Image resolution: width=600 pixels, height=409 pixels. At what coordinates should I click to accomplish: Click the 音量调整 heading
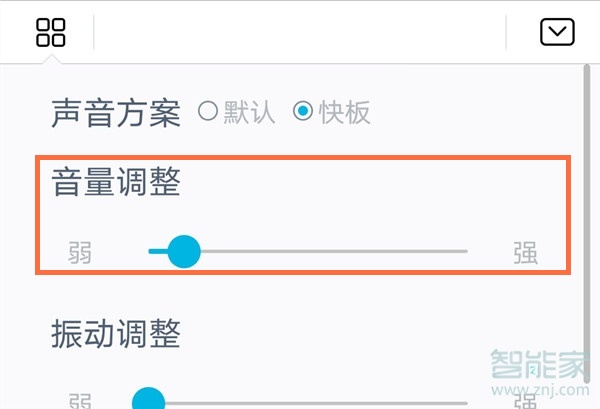116,182
